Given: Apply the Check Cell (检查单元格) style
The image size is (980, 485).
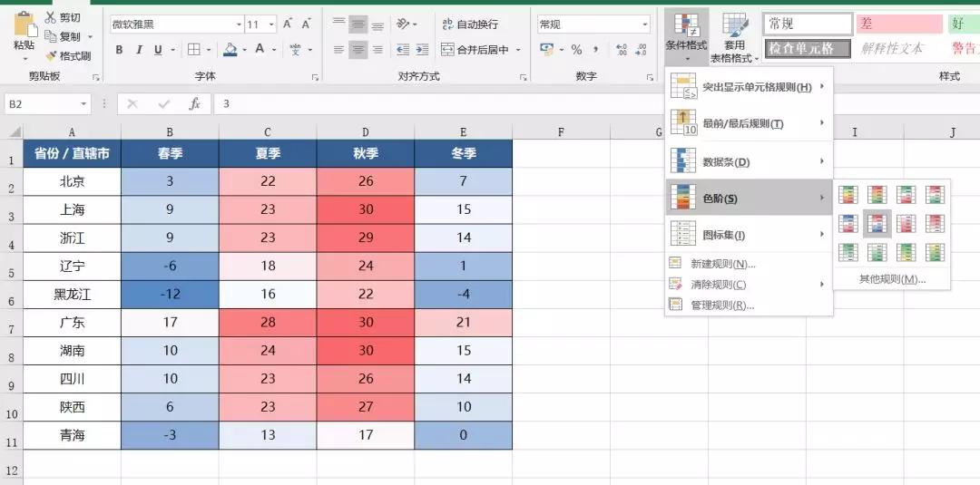Looking at the screenshot, I should coord(808,48).
